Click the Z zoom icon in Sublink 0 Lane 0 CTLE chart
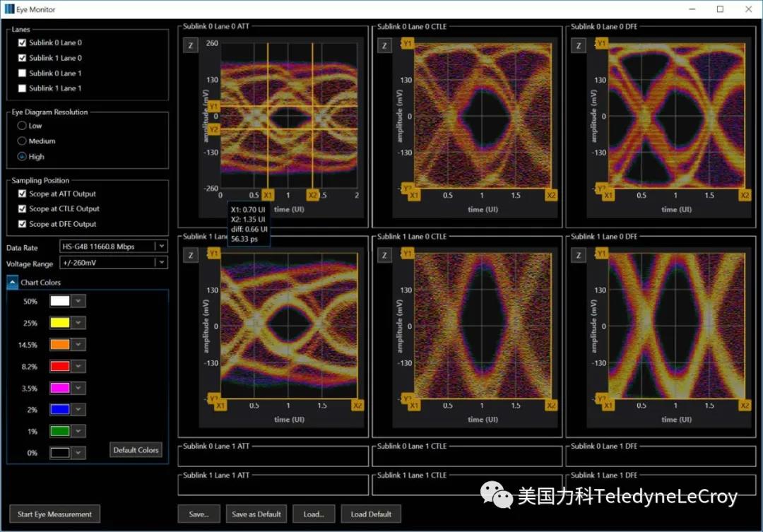 [384, 45]
